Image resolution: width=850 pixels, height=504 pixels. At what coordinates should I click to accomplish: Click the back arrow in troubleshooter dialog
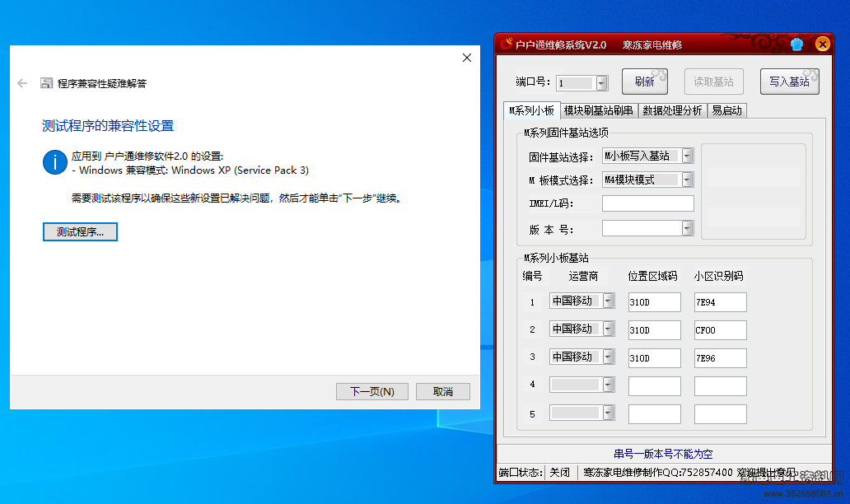(x=22, y=83)
